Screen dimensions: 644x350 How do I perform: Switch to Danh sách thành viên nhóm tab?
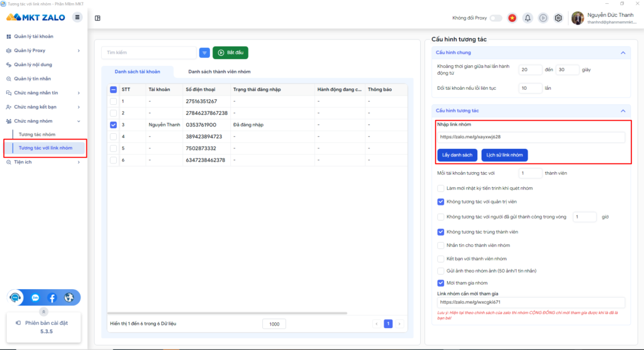218,72
